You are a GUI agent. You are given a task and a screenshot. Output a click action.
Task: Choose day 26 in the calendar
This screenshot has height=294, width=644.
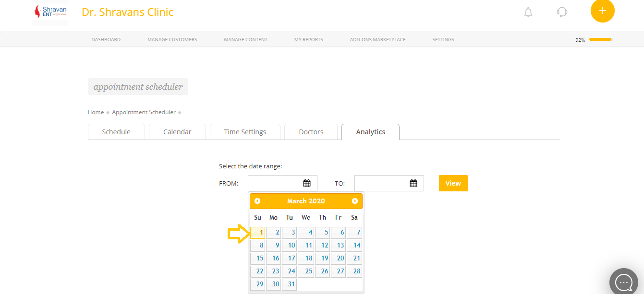point(322,271)
